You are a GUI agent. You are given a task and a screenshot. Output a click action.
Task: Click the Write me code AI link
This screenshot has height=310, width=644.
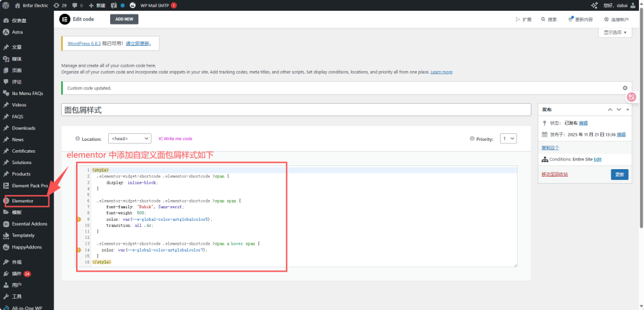[175, 138]
